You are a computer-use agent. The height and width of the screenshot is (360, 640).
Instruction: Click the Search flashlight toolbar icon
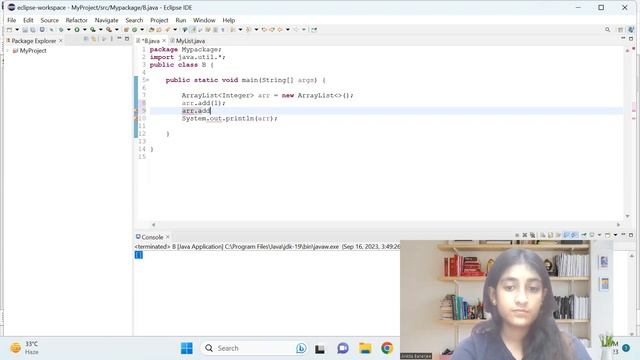click(167, 29)
